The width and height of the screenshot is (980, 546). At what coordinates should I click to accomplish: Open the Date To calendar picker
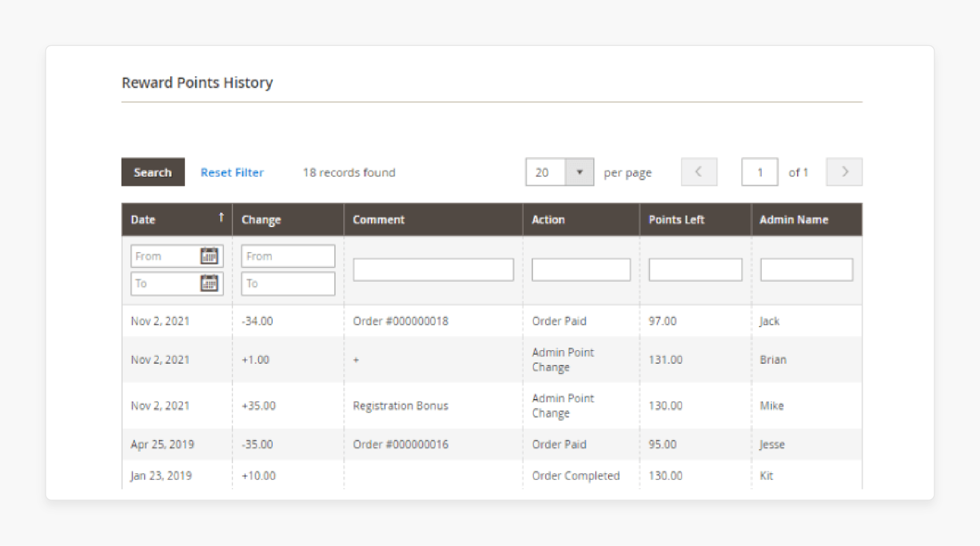point(209,283)
